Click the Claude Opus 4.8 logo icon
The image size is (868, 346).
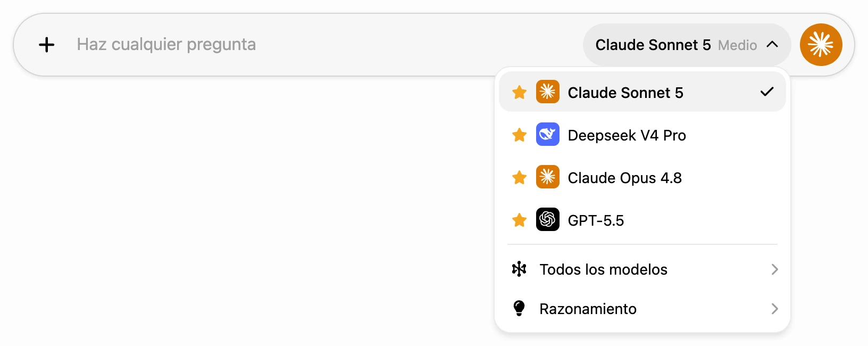click(x=547, y=177)
